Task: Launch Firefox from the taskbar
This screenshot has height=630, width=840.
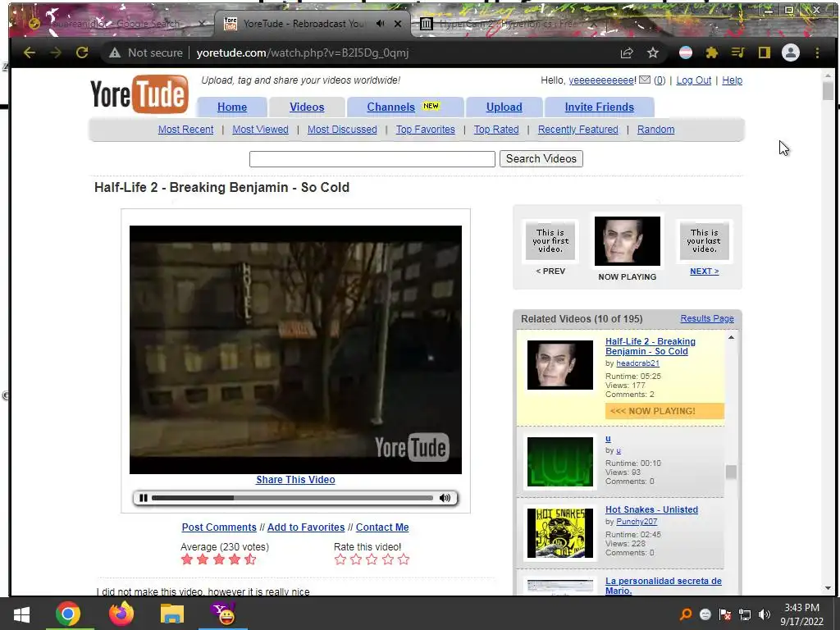Action: coord(121,614)
